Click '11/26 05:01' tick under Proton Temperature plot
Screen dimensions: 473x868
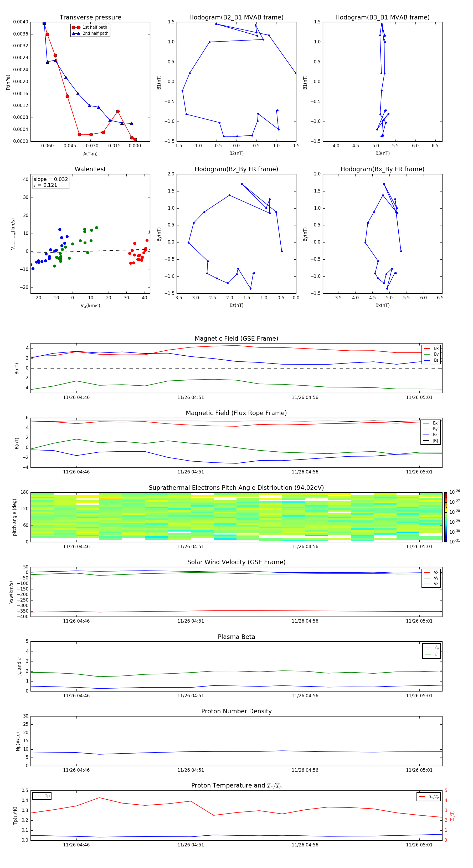[x=419, y=845]
